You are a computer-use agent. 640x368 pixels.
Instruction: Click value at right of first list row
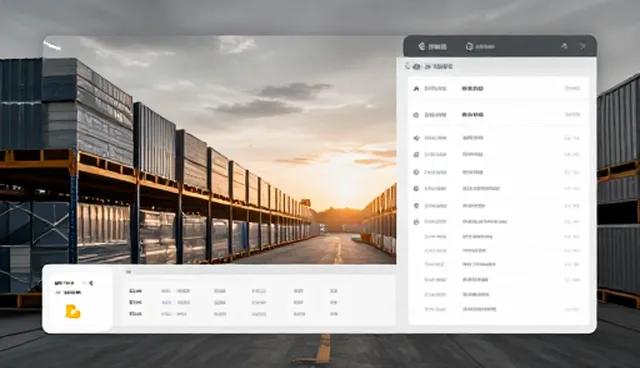point(572,88)
